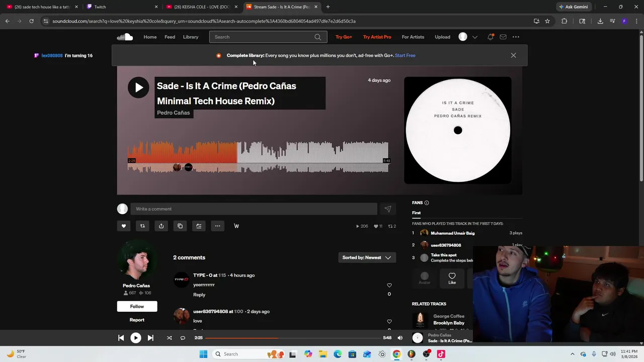Click the Write a comment field
644x362 pixels.
pyautogui.click(x=254, y=209)
